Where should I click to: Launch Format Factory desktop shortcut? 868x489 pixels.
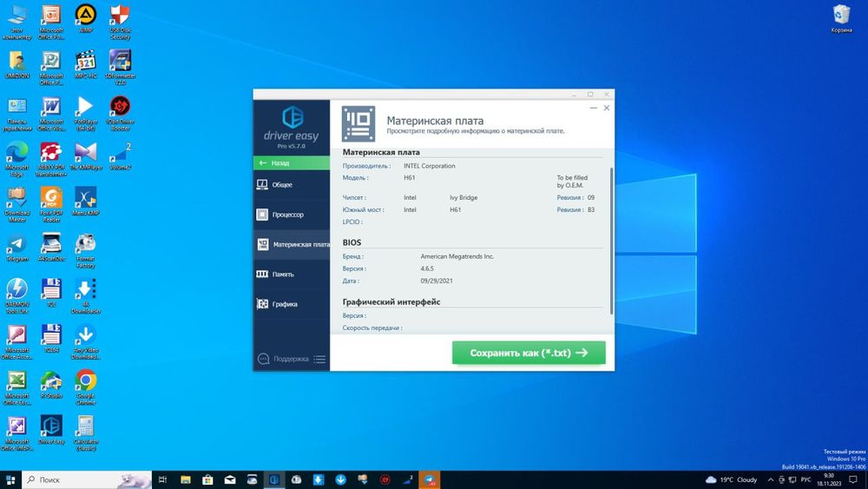(x=86, y=250)
